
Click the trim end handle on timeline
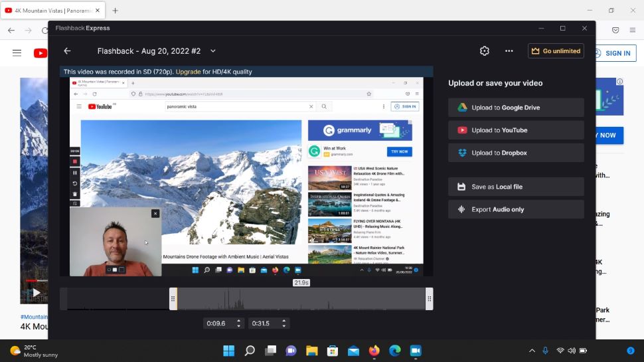[429, 299]
